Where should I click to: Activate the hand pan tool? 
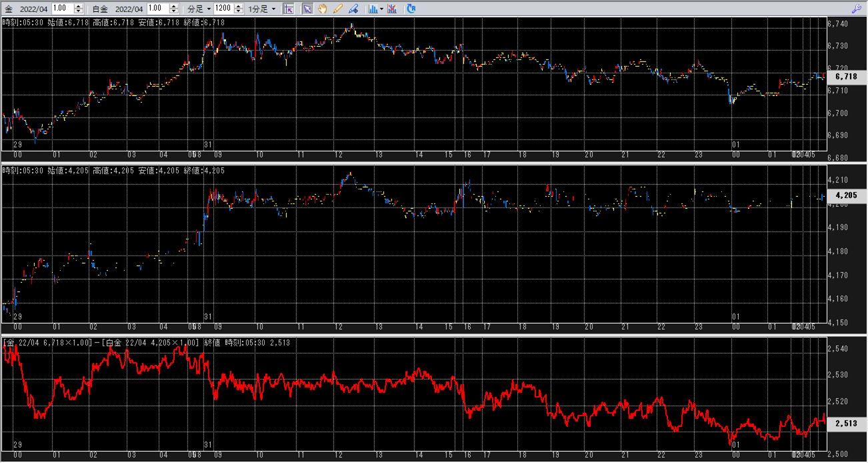click(323, 9)
